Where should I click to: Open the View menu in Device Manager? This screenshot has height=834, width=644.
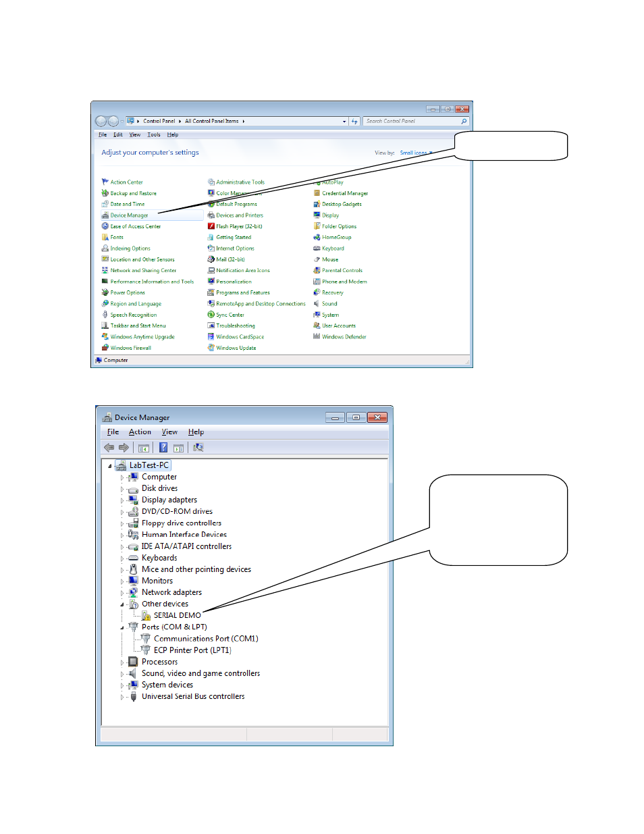click(x=169, y=432)
